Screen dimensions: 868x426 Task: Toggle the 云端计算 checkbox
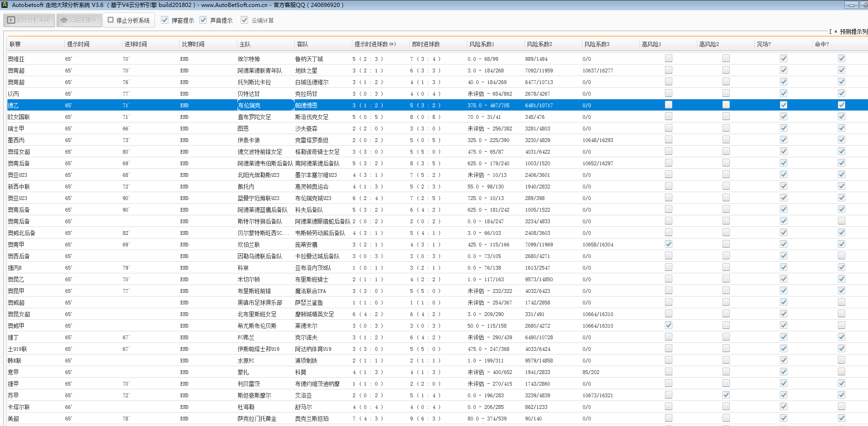click(244, 20)
